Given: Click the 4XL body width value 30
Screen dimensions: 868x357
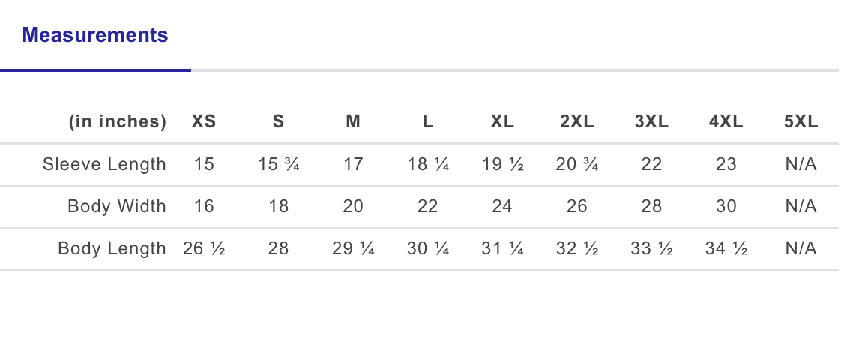Looking at the screenshot, I should [726, 206].
